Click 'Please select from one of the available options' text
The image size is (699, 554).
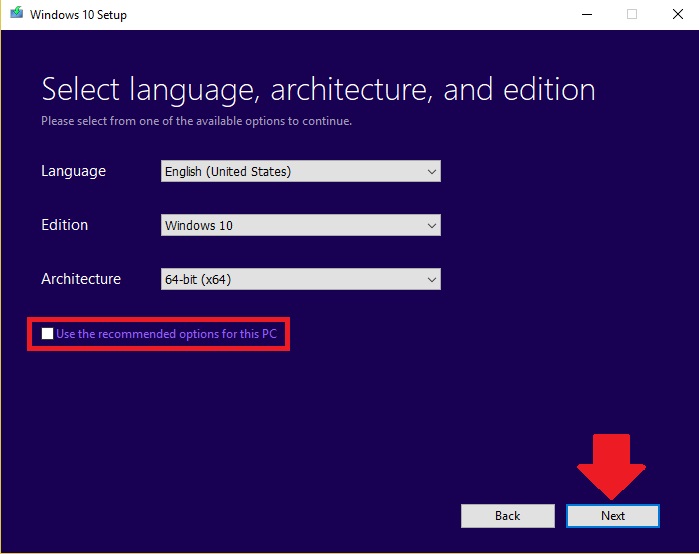click(x=197, y=121)
